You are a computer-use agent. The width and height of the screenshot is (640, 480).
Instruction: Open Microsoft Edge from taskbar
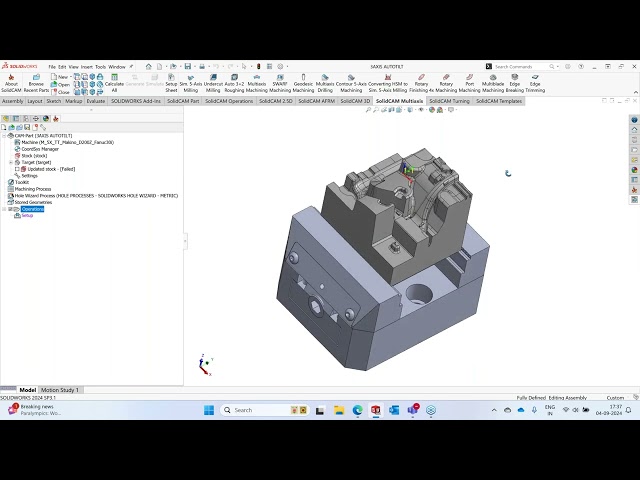coord(358,410)
